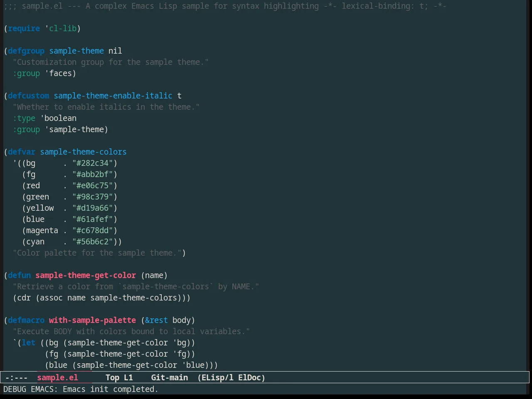The width and height of the screenshot is (532, 399).
Task: Click macro name 'with-sample-palette'
Action: (x=93, y=320)
